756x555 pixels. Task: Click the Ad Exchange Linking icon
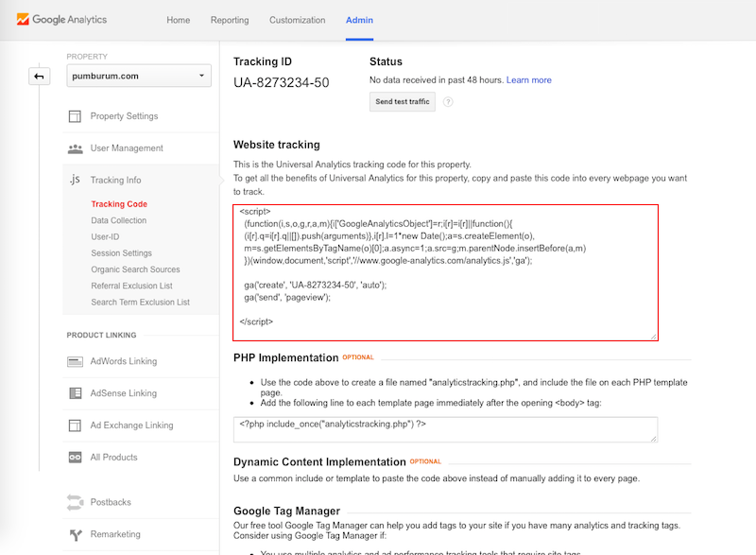[75, 425]
